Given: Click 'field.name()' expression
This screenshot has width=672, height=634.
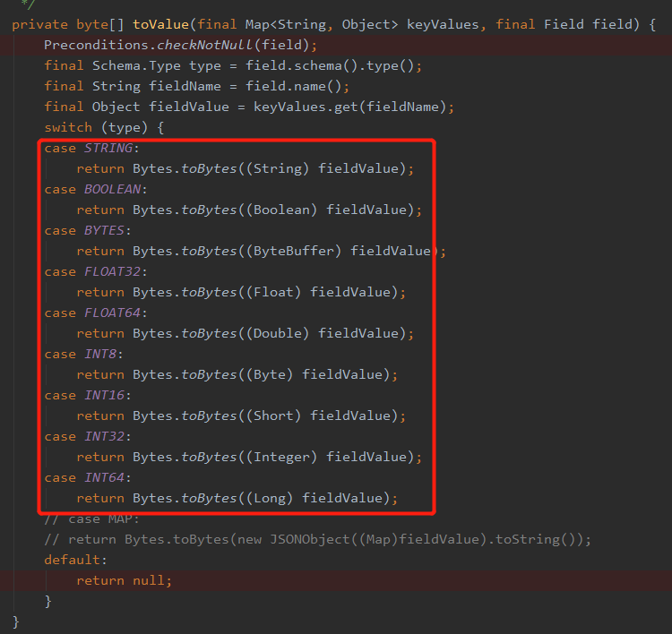Looking at the screenshot, I should pos(294,86).
